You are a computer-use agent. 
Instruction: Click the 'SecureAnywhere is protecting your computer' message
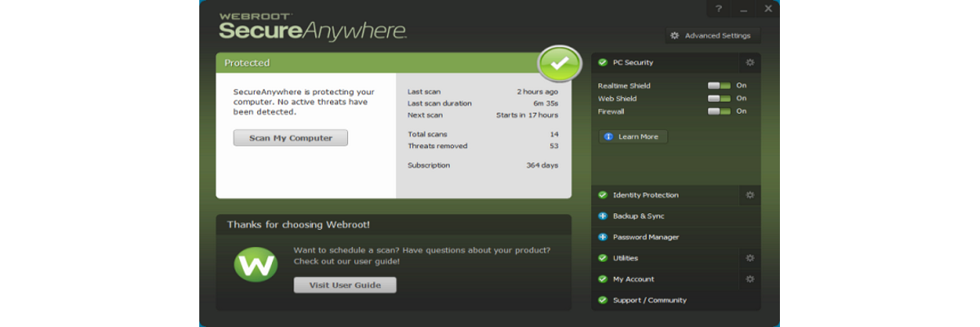click(x=304, y=102)
